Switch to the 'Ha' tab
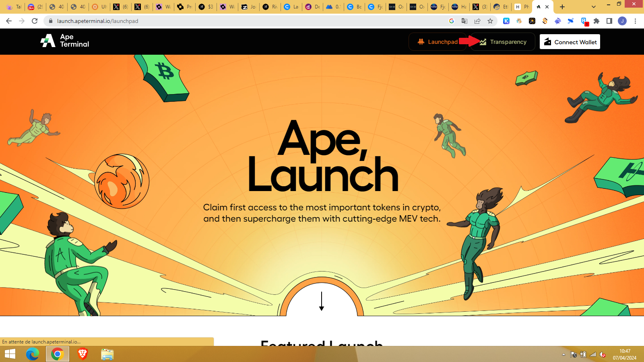The image size is (644, 362). 459,7
